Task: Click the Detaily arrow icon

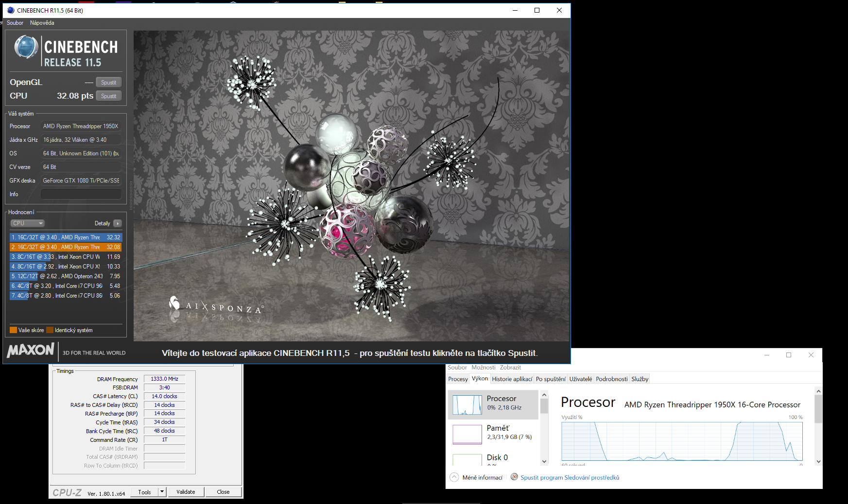Action: [118, 223]
